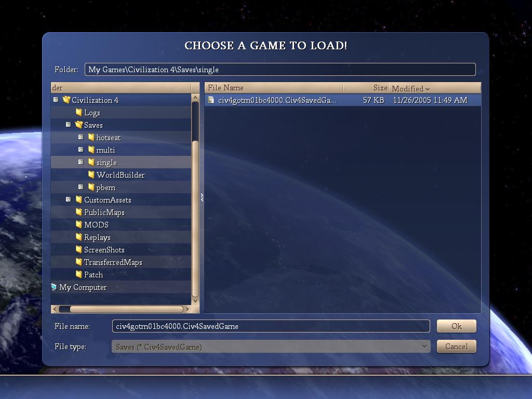532x399 pixels.
Task: Select the PublicMaps folder label
Action: (x=104, y=212)
